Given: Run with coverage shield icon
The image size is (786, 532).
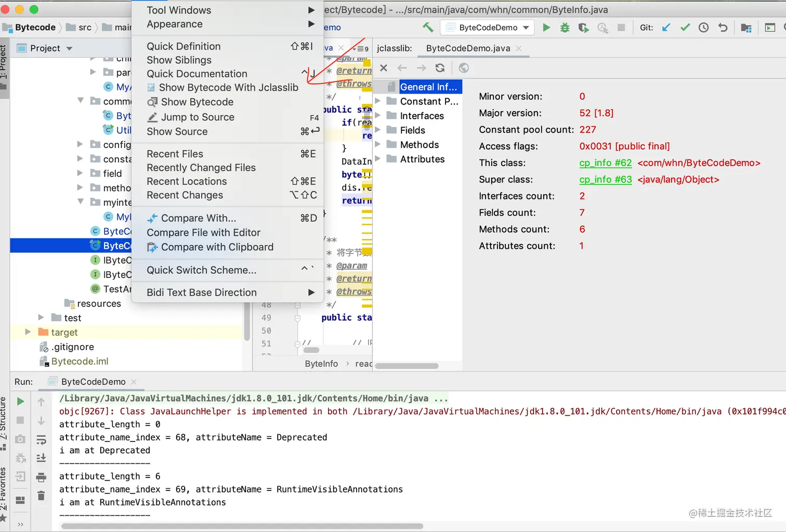Looking at the screenshot, I should pos(583,28).
